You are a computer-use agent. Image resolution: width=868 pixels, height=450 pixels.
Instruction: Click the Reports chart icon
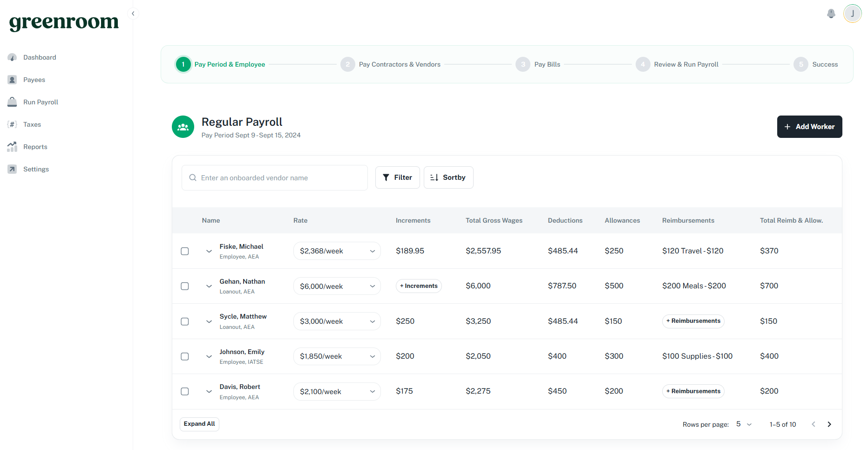[x=12, y=147]
